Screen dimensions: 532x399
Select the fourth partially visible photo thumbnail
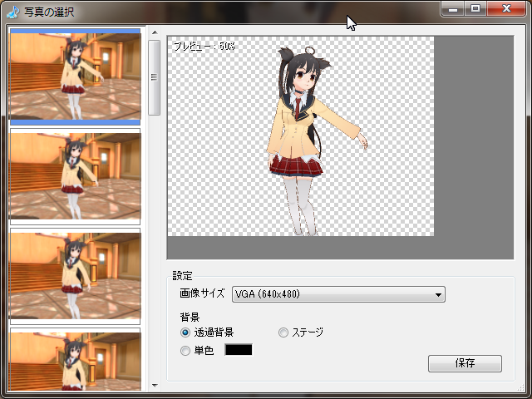pos(75,359)
